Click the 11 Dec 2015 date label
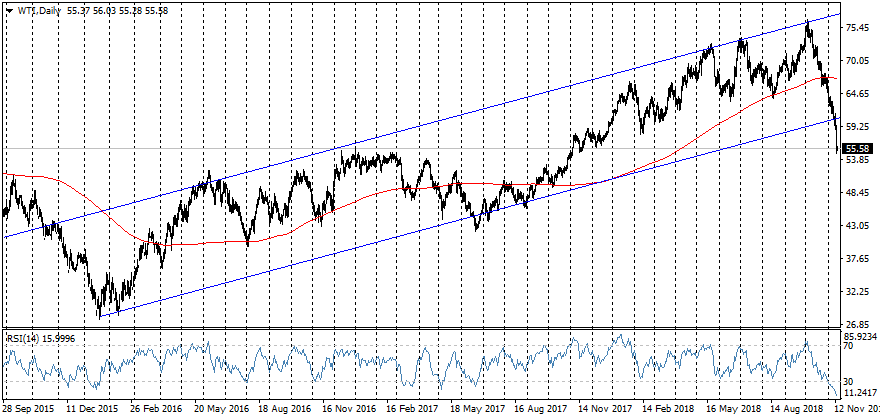The image size is (880, 420). [91, 410]
